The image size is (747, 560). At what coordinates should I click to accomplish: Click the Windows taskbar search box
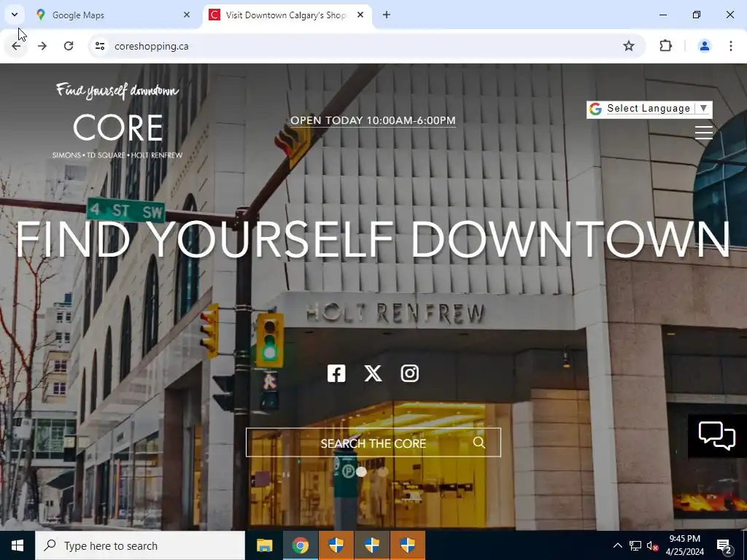click(139, 545)
